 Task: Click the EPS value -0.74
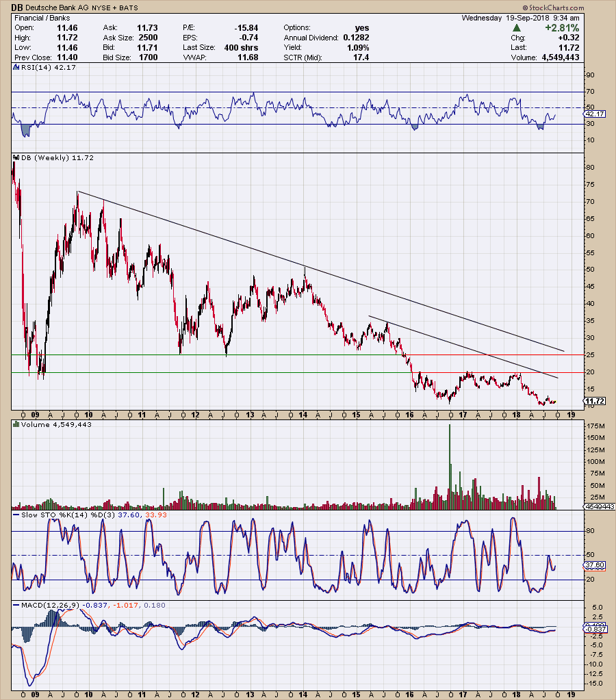[248, 38]
